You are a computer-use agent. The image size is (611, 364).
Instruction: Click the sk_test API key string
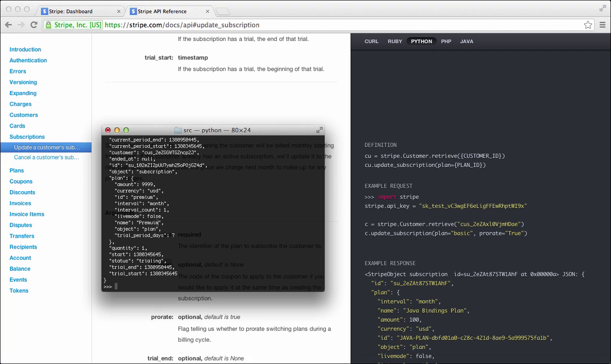tap(473, 206)
